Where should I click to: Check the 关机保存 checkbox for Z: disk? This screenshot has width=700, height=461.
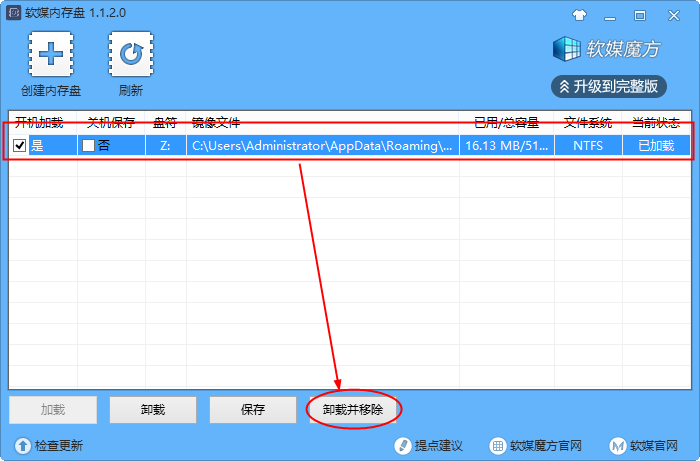tap(88, 145)
